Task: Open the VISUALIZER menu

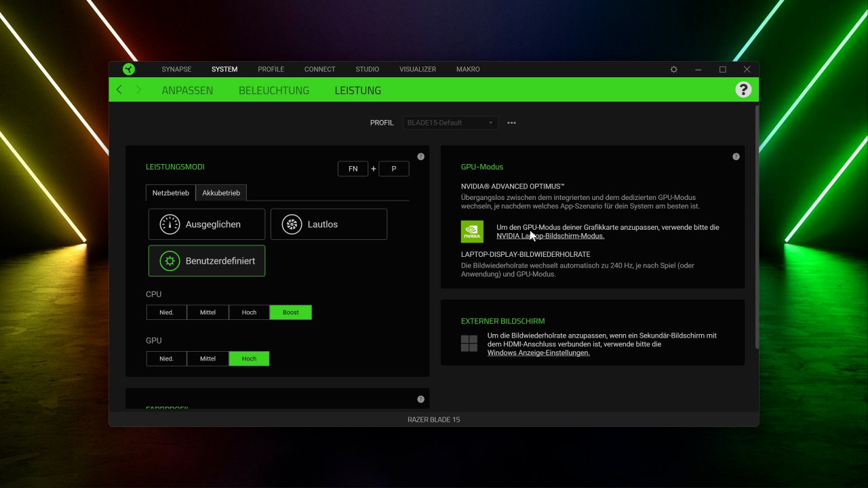Action: click(418, 69)
